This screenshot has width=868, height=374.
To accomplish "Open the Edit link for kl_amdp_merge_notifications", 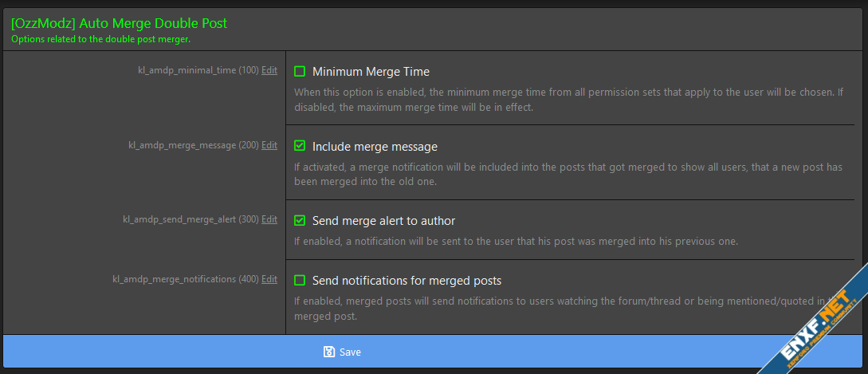I will coord(269,279).
